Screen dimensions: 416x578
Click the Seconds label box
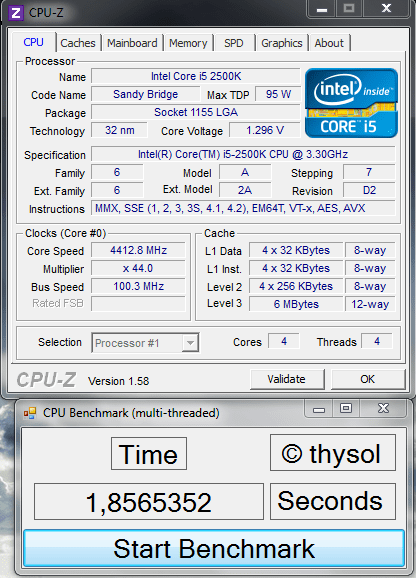pos(333,501)
